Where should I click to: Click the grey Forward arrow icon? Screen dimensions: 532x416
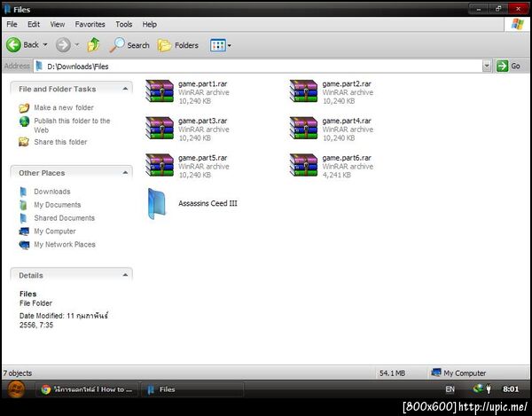click(63, 45)
